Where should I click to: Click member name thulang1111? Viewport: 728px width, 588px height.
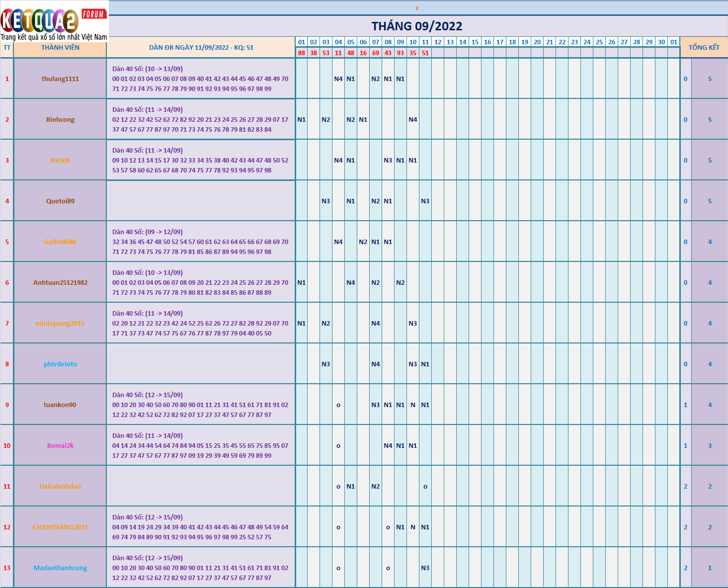click(x=60, y=79)
